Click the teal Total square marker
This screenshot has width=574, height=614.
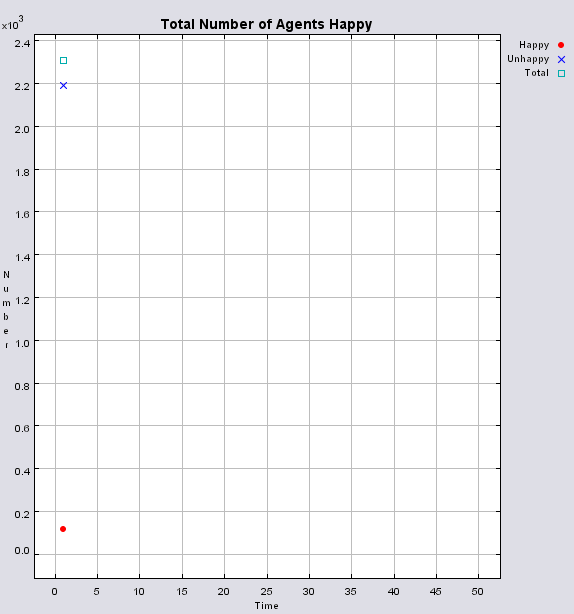pos(63,60)
